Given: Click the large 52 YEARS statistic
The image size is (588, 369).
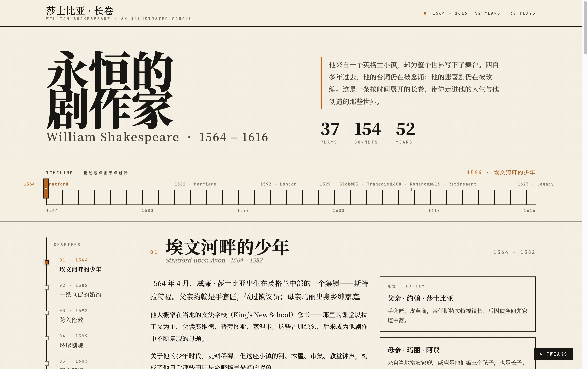Looking at the screenshot, I should (405, 133).
